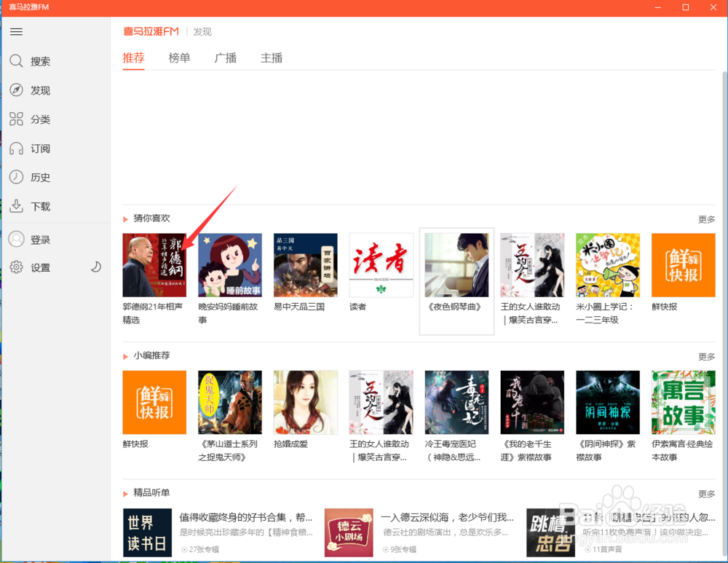
Task: Switch to the 榜单 tab
Action: pyautogui.click(x=180, y=58)
